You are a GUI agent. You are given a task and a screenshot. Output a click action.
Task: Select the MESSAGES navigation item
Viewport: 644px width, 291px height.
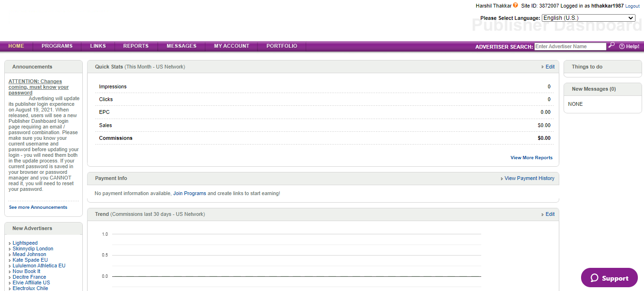click(x=181, y=46)
